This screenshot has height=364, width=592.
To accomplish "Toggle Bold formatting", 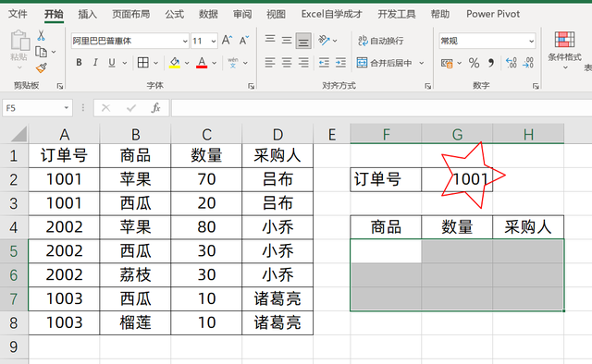I will tap(79, 62).
